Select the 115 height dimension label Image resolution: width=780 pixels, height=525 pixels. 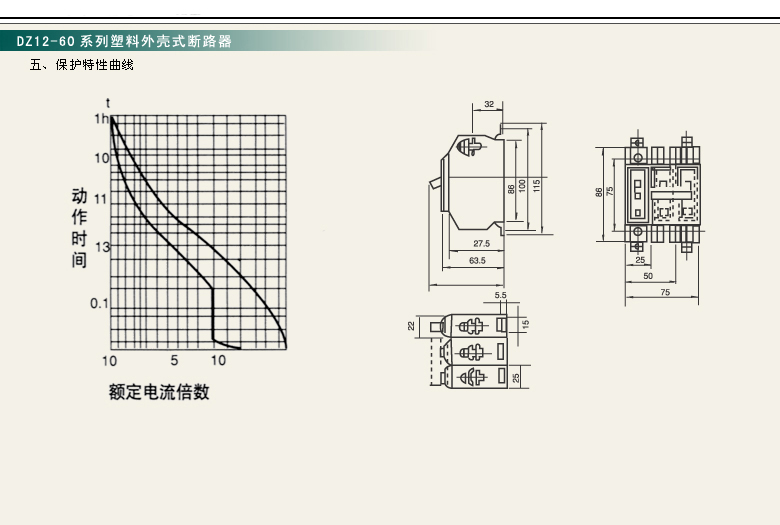click(x=536, y=186)
